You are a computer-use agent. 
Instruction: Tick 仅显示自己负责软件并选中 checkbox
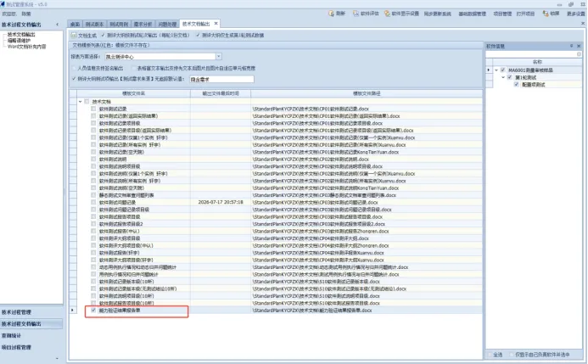(x=512, y=355)
